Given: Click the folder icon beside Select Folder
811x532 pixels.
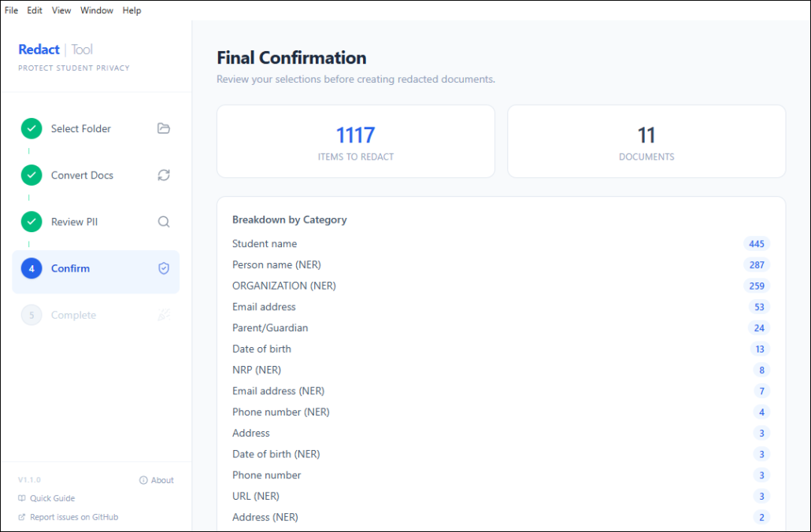Looking at the screenshot, I should 164,128.
